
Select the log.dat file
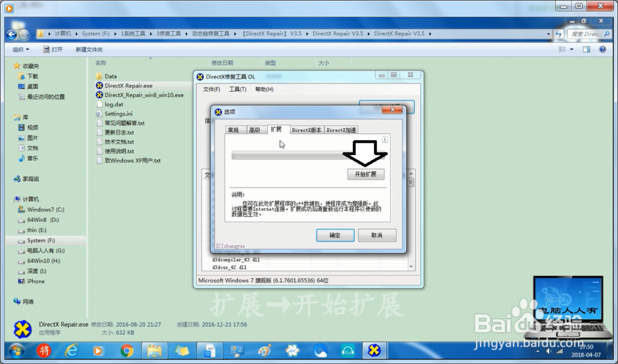click(x=109, y=104)
